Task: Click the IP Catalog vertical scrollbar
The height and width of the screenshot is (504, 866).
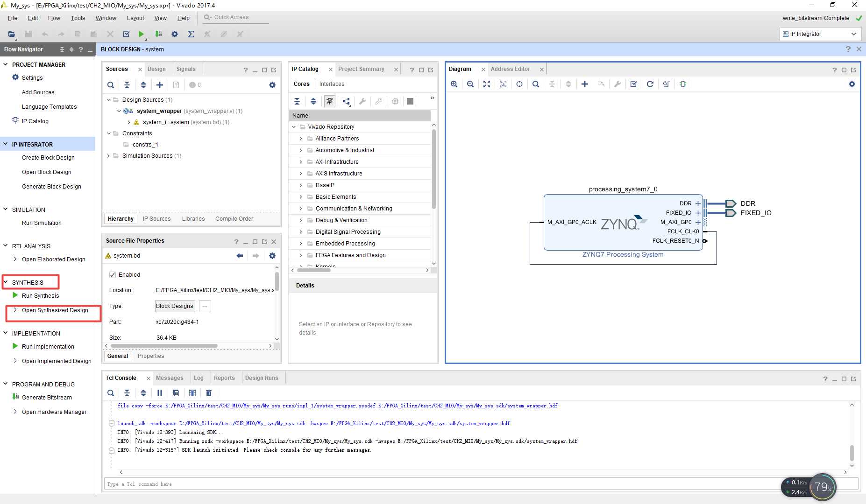Action: (x=434, y=169)
